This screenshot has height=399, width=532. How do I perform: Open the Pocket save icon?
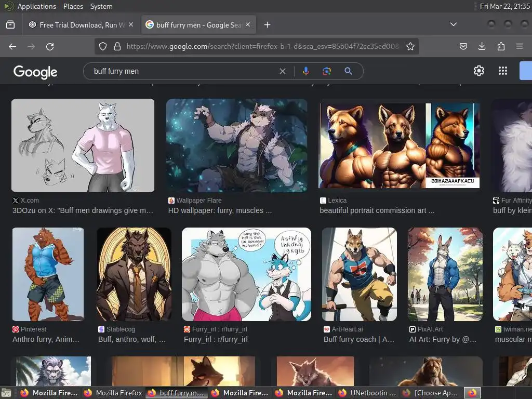463,46
